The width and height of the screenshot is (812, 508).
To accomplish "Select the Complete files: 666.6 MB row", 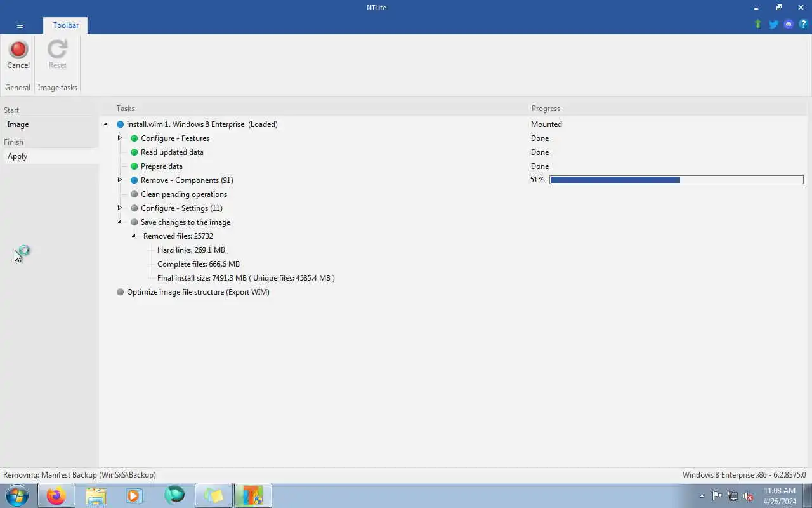I will pos(199,264).
